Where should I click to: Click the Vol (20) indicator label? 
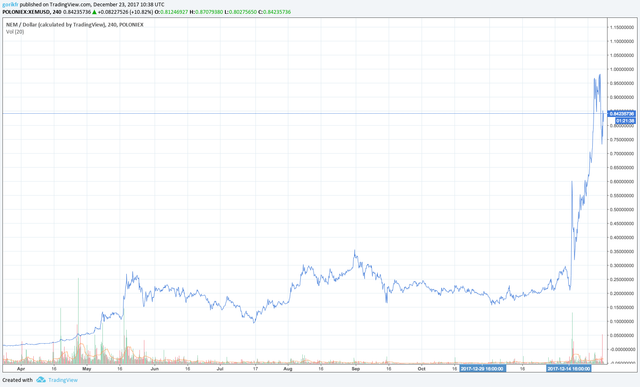15,32
